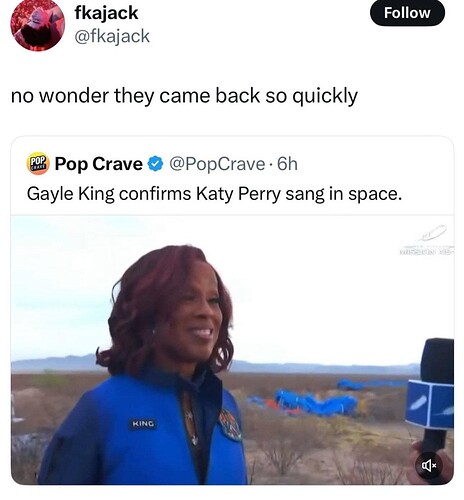Click Pop Crave's blue verified badge
The image size is (464, 500).
tap(155, 164)
